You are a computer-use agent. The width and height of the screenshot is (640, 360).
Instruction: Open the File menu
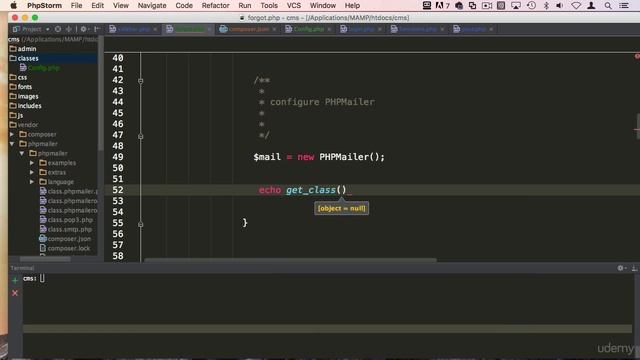tap(76, 6)
